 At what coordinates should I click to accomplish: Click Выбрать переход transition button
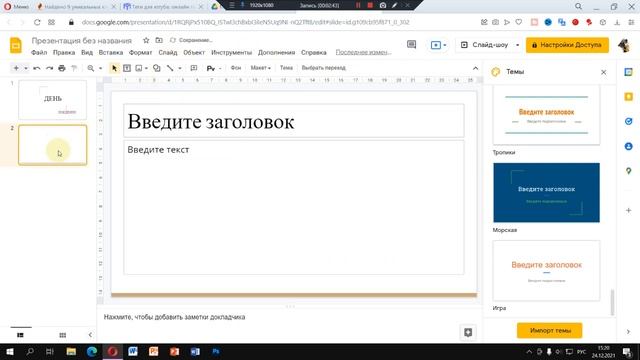323,68
